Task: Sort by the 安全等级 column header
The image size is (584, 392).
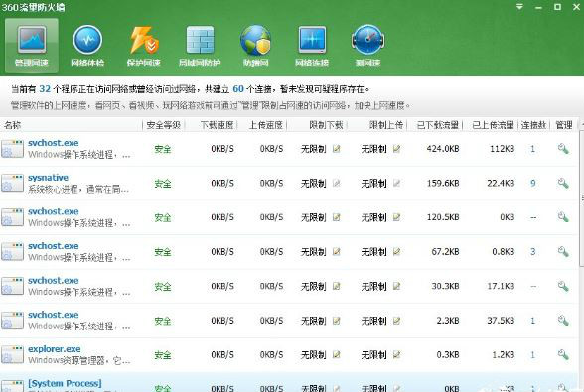Action: (164, 125)
